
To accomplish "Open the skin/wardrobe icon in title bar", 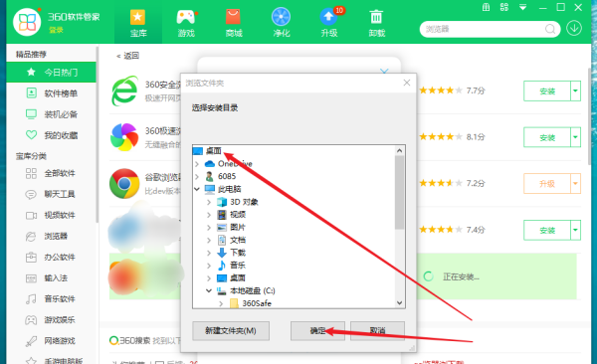I will tap(486, 7).
